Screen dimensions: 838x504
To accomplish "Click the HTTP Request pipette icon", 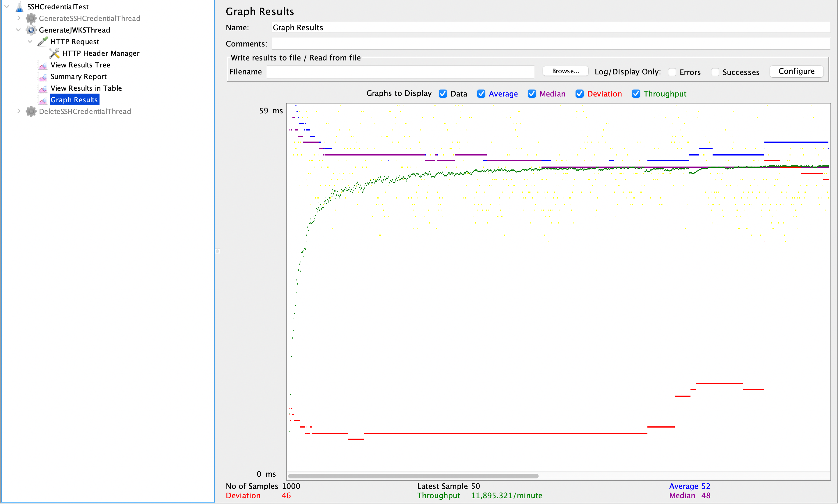I will click(42, 42).
